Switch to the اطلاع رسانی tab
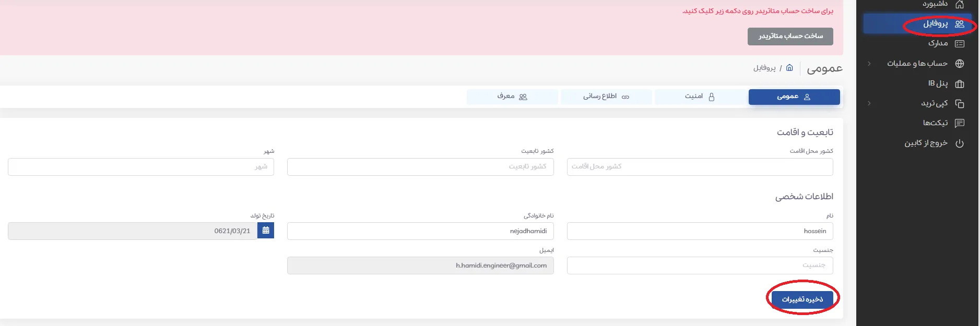 click(x=606, y=97)
